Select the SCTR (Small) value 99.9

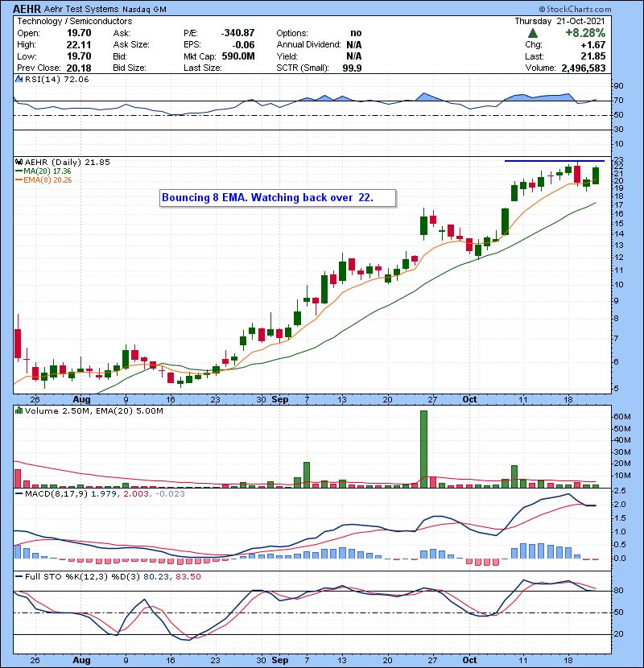pos(352,68)
